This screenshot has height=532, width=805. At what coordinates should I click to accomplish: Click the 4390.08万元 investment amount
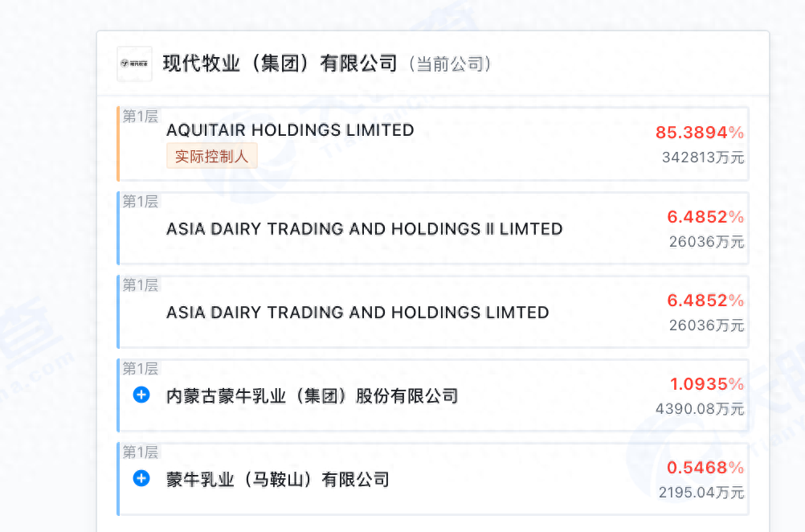(700, 409)
